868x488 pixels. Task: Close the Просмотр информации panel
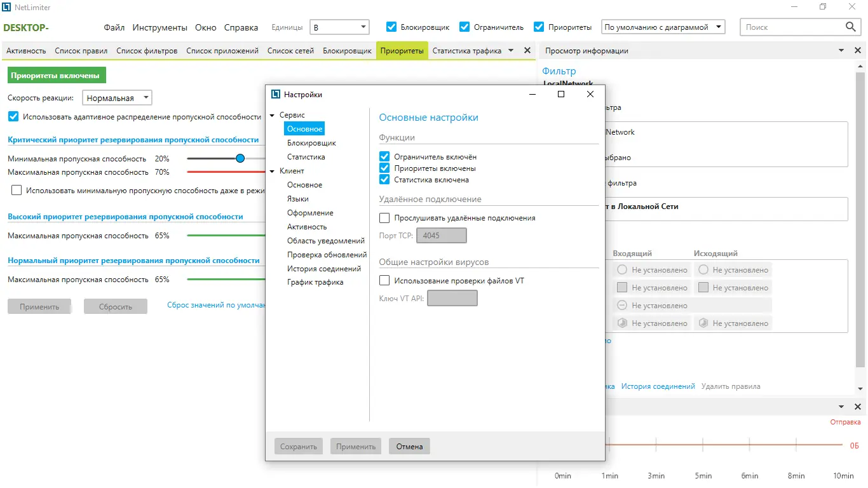click(x=857, y=51)
